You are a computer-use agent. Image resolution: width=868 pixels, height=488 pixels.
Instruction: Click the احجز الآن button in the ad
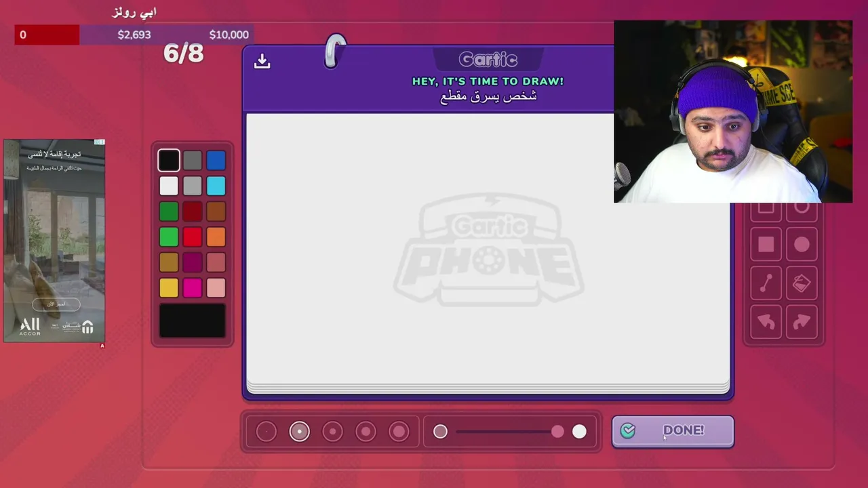tap(56, 304)
